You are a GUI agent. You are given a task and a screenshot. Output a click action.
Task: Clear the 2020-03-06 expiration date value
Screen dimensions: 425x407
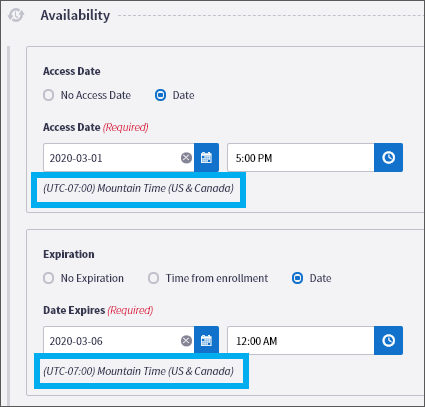tap(186, 341)
